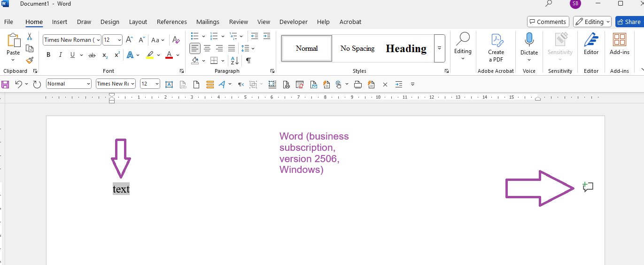The image size is (644, 265).
Task: Click the X icon in quick access toolbar
Action: coord(385,85)
